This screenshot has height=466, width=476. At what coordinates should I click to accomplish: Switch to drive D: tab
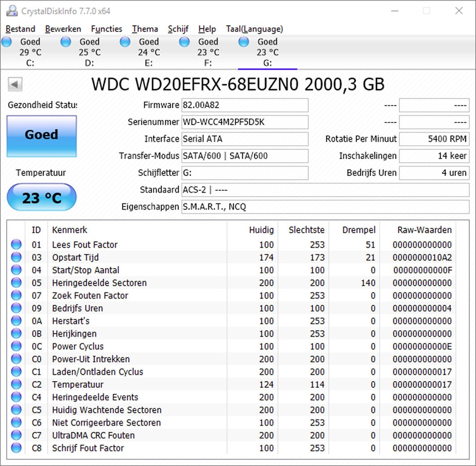[89, 52]
